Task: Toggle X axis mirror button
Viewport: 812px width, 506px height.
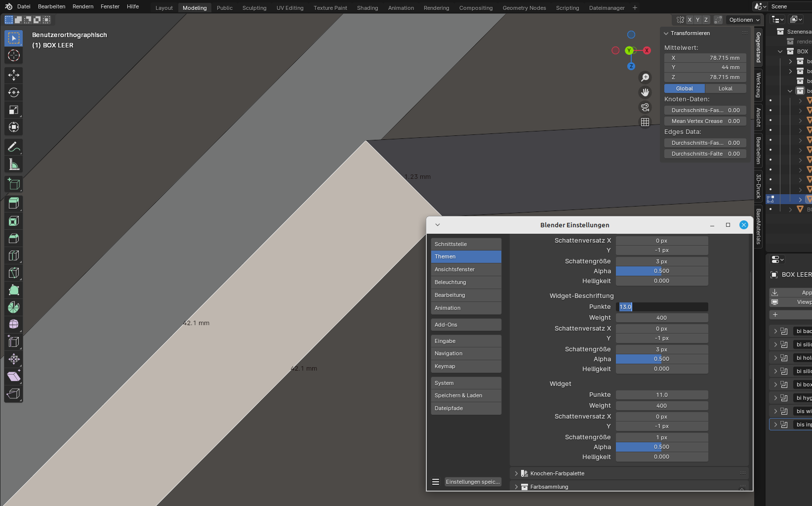Action: coord(690,20)
